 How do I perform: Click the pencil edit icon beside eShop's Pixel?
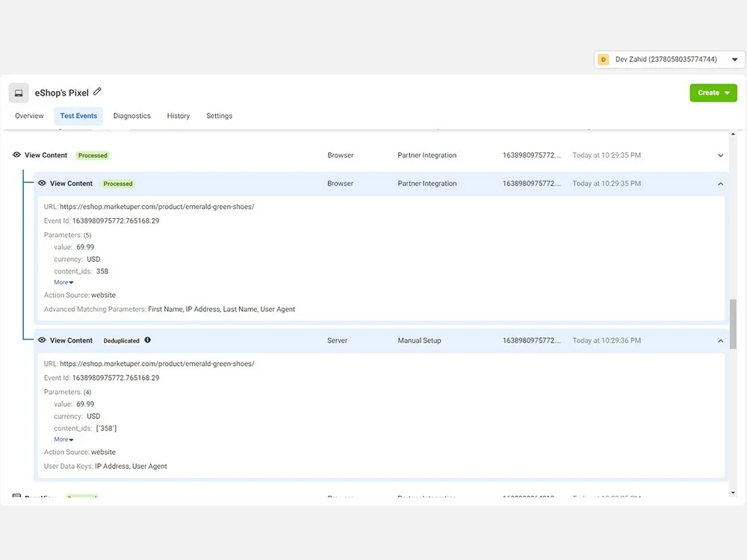[97, 91]
